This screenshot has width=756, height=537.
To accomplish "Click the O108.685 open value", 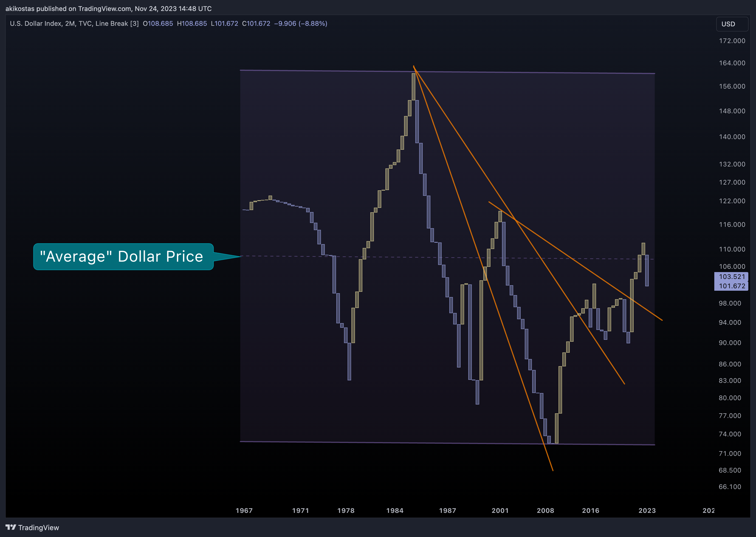I will pos(158,24).
